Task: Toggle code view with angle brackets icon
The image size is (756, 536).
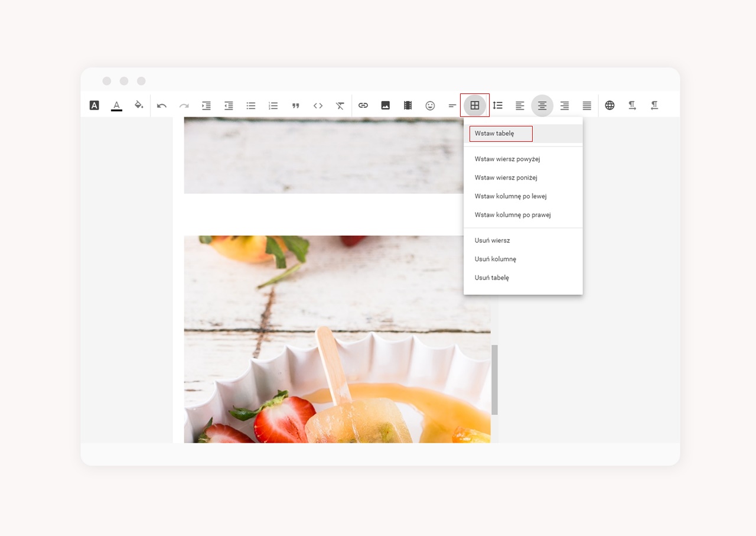Action: 318,106
